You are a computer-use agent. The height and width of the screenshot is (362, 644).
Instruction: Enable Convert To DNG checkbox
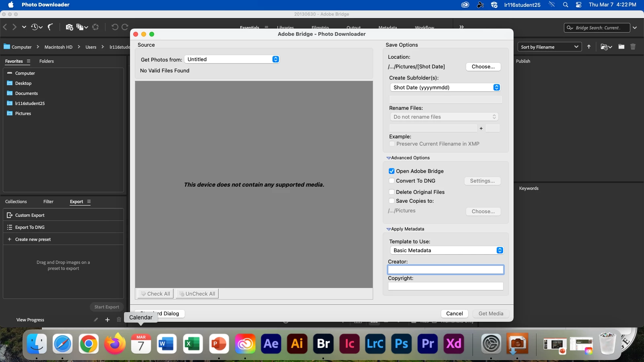392,181
